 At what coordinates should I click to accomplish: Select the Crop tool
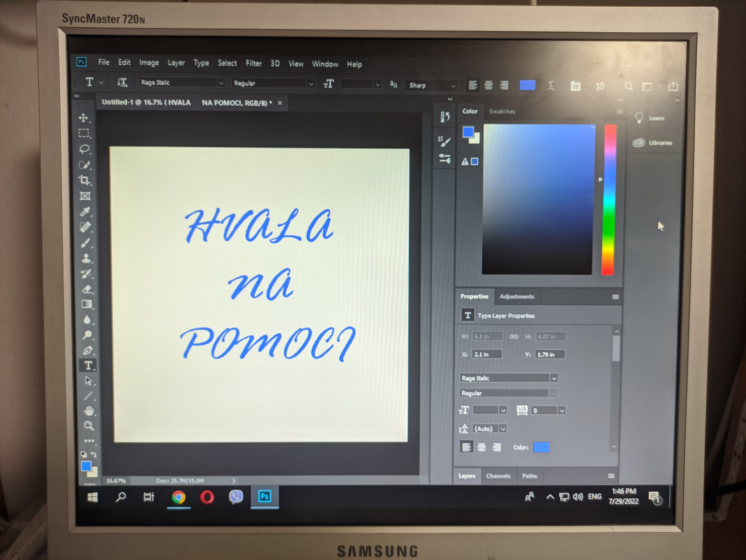coord(84,180)
